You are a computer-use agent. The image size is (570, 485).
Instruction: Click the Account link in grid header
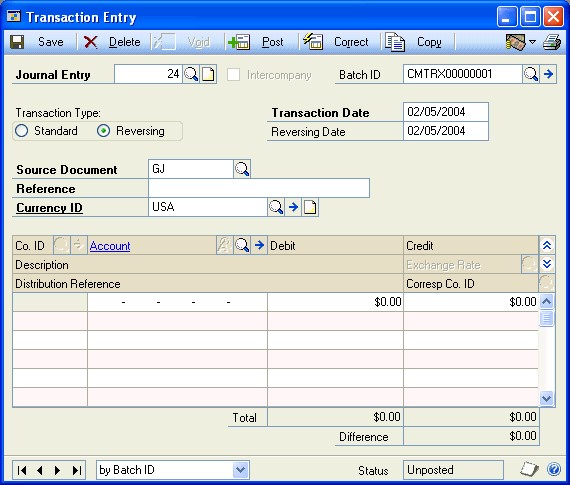pyautogui.click(x=110, y=246)
